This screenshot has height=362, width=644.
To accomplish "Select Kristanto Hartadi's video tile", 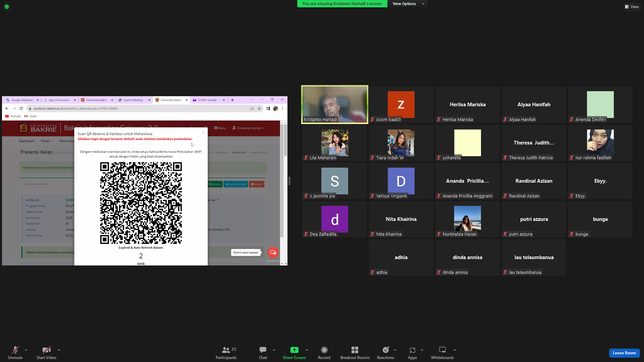I will pos(335,105).
